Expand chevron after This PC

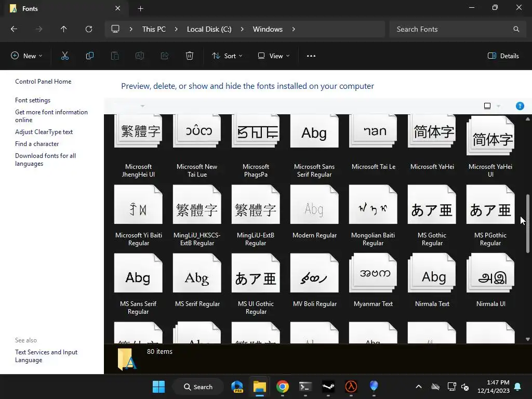point(176,29)
